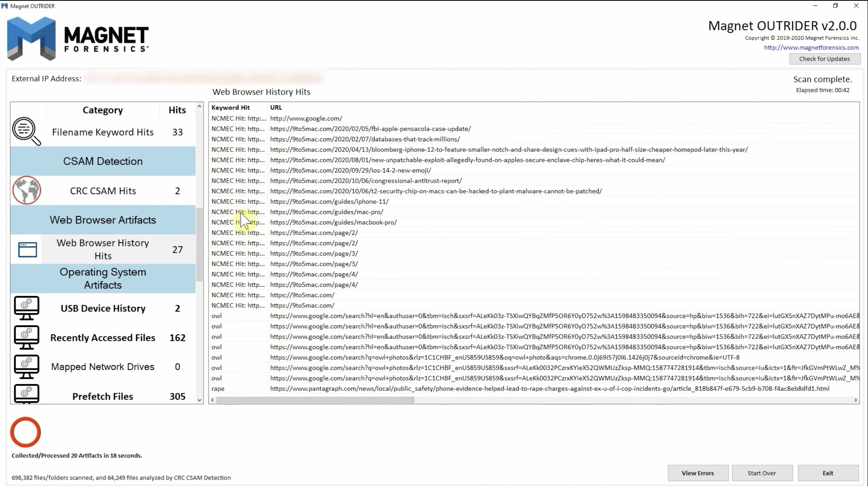
Task: Click category list scroll down arrow
Action: (200, 400)
